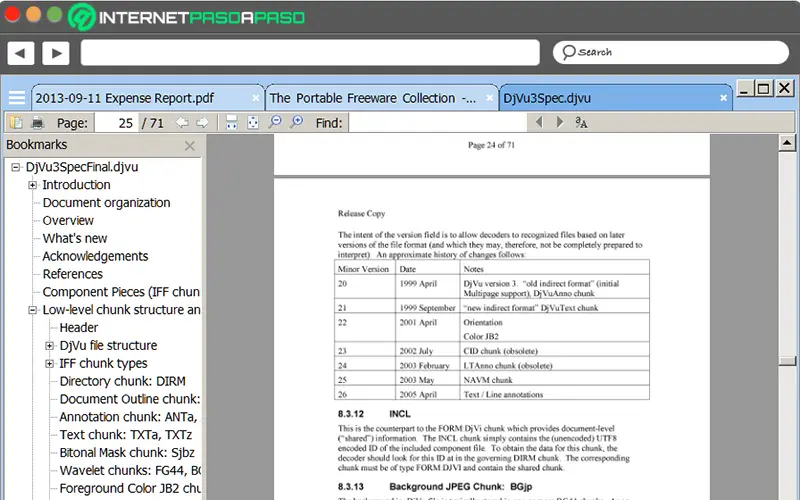
Task: Find previous match arrow
Action: pyautogui.click(x=539, y=122)
